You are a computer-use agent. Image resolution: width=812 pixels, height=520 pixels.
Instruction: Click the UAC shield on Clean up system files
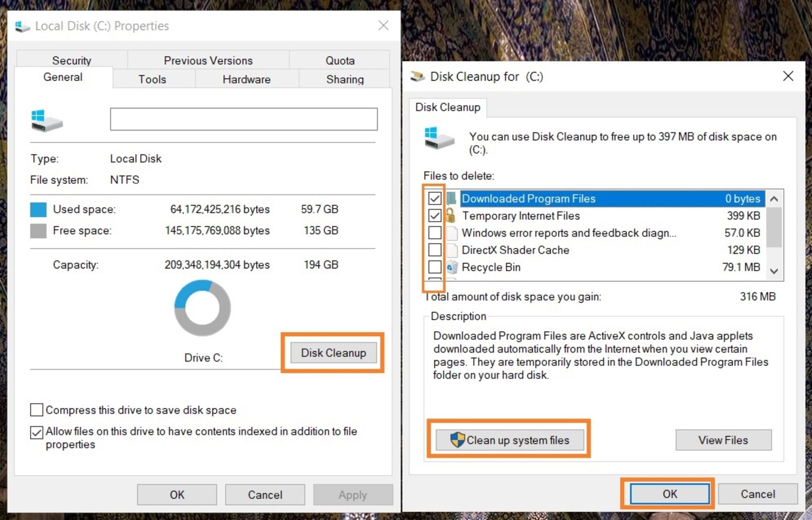coord(457,440)
